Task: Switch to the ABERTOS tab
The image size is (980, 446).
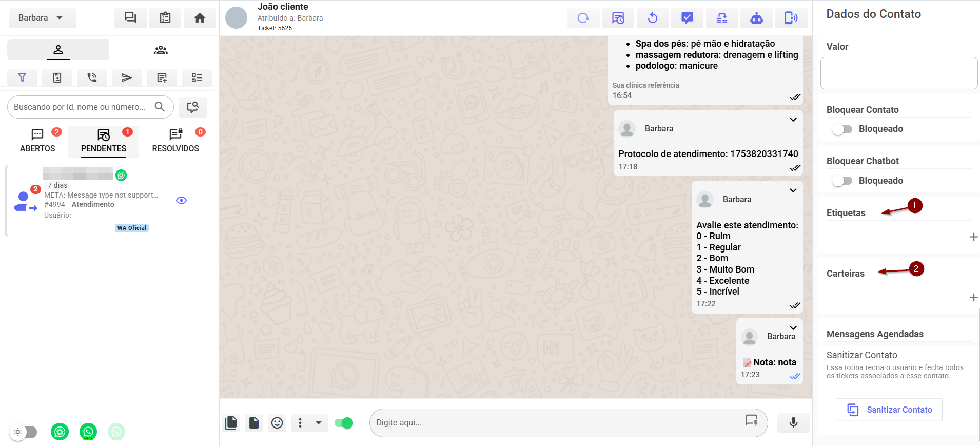Action: [x=37, y=141]
